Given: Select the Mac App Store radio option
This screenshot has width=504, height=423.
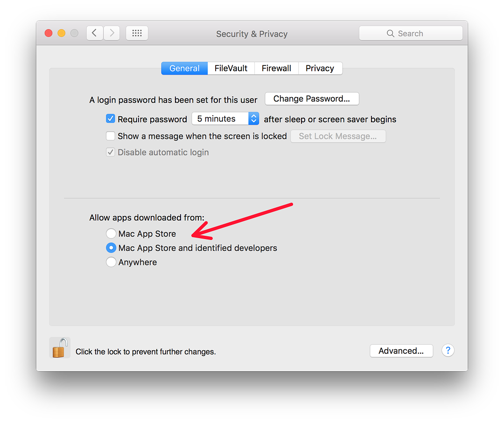Looking at the screenshot, I should click(x=111, y=233).
